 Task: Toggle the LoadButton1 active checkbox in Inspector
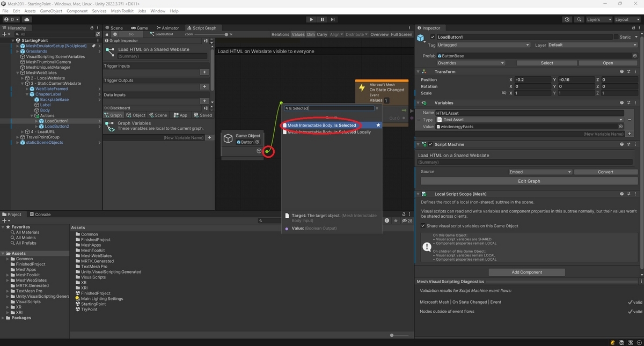pyautogui.click(x=433, y=37)
